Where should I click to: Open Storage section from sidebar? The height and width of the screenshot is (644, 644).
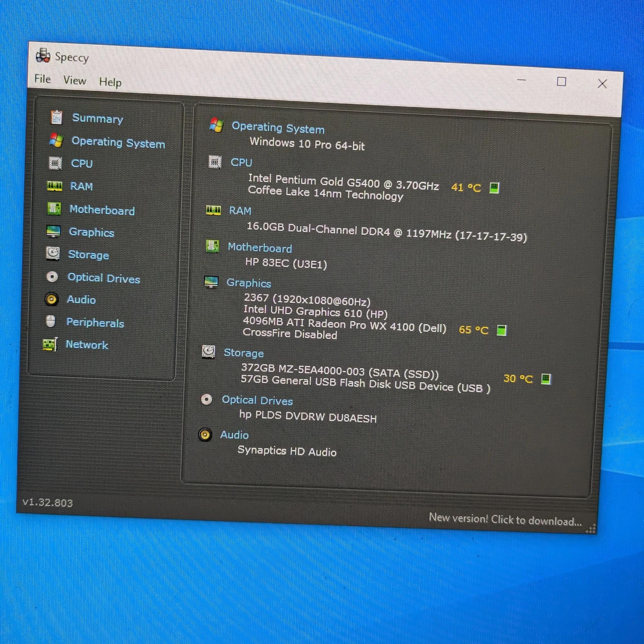click(x=88, y=255)
